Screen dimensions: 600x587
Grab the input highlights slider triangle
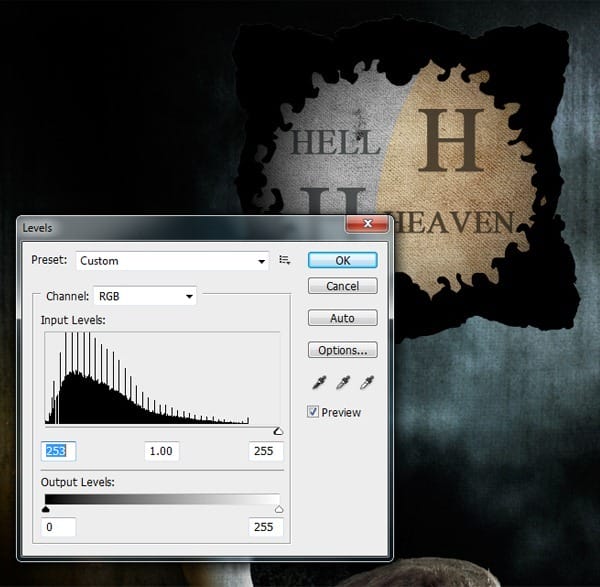coord(278,431)
